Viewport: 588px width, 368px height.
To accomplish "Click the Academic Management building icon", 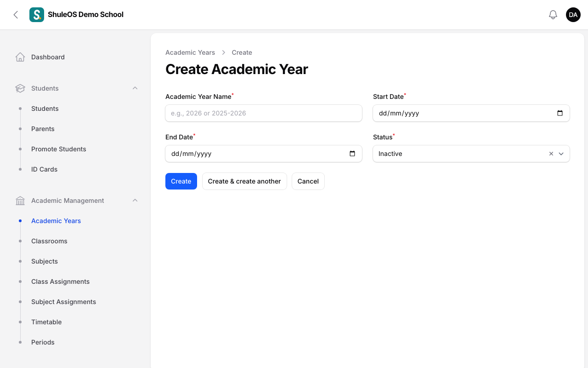I will (20, 201).
